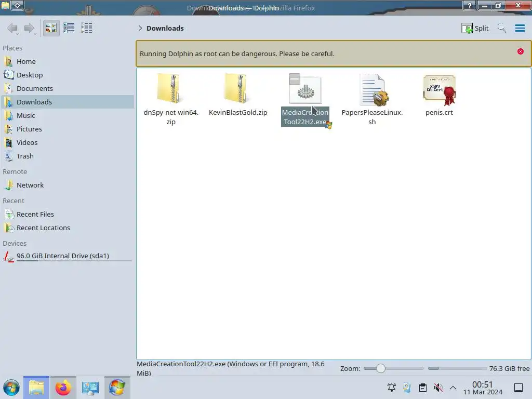Open the clock and calendar
The width and height of the screenshot is (532, 399).
pos(483,388)
